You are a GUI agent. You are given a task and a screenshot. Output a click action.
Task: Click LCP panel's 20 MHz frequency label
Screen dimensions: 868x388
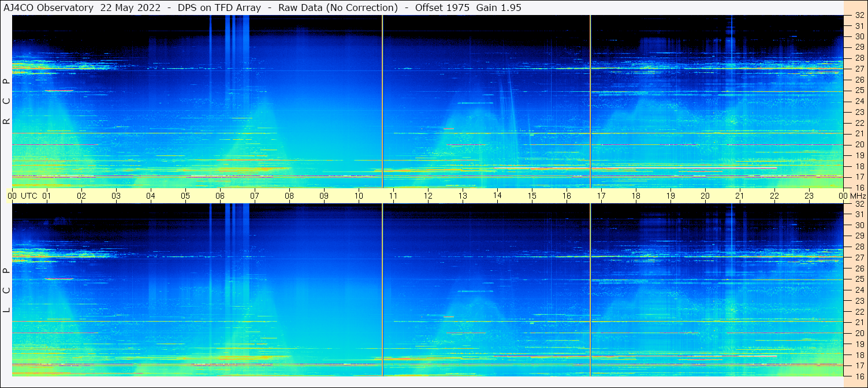point(859,333)
